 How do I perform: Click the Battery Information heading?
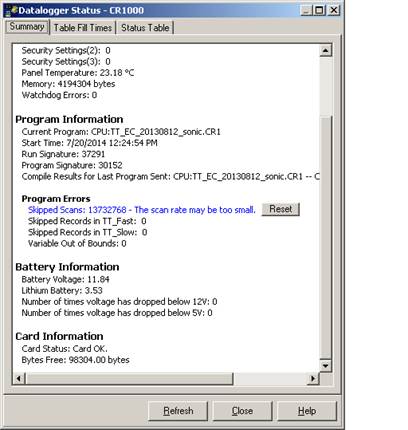67,267
